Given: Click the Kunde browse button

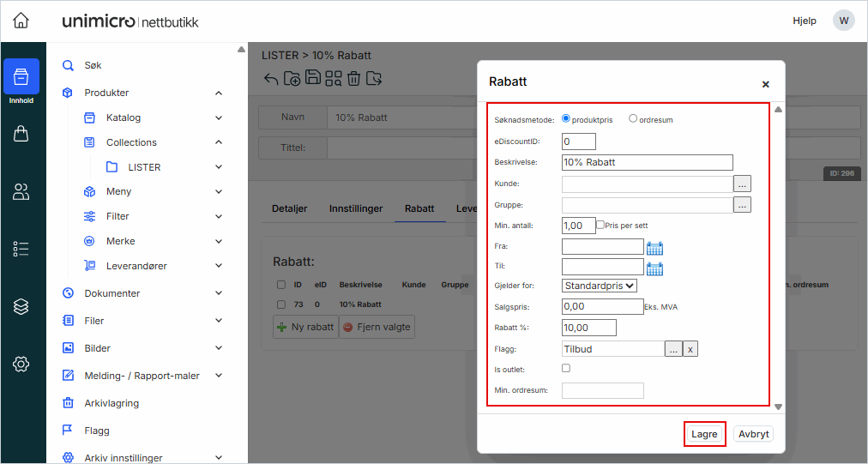Looking at the screenshot, I should 742,184.
